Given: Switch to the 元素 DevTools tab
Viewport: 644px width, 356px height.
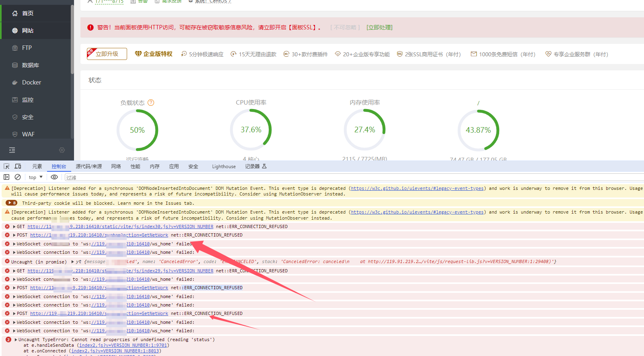Looking at the screenshot, I should 37,166.
